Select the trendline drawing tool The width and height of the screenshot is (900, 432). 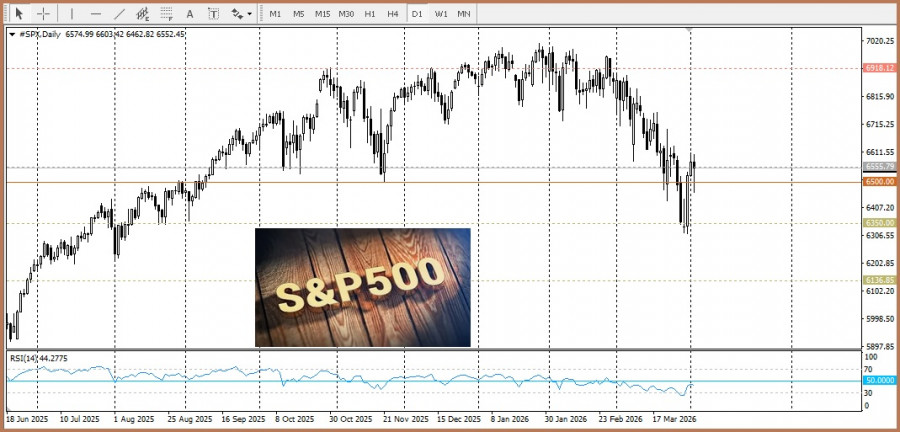tap(119, 13)
